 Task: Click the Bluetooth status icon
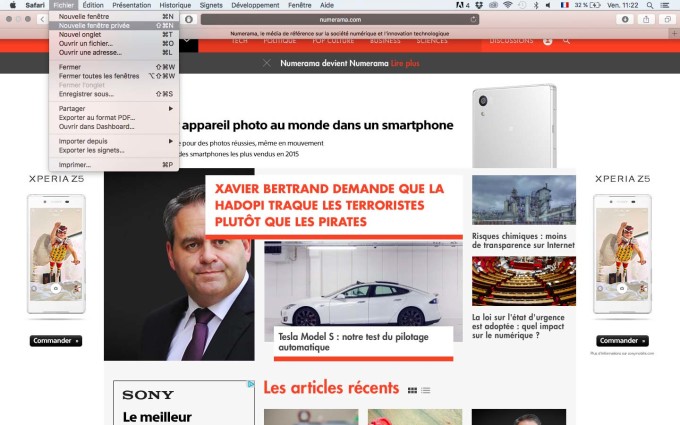click(536, 5)
